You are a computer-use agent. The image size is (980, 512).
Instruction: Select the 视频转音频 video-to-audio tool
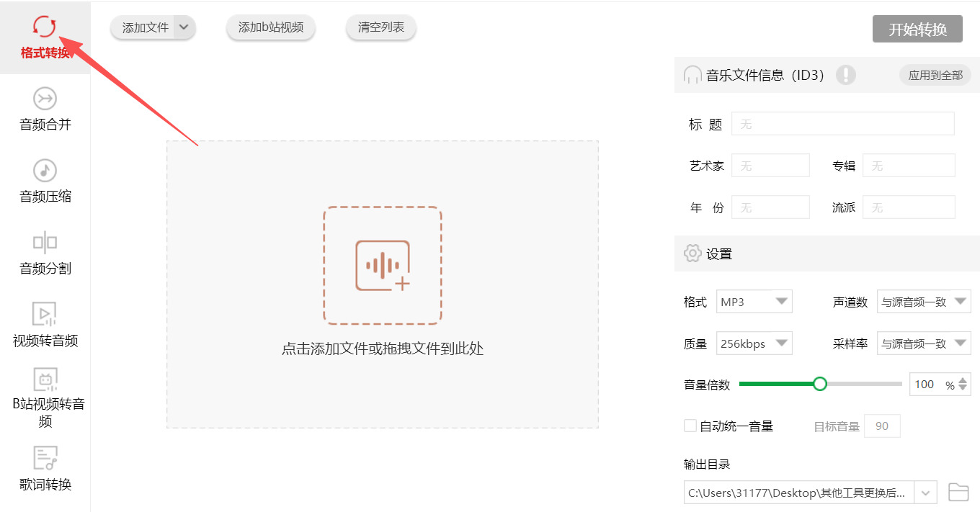coord(45,324)
